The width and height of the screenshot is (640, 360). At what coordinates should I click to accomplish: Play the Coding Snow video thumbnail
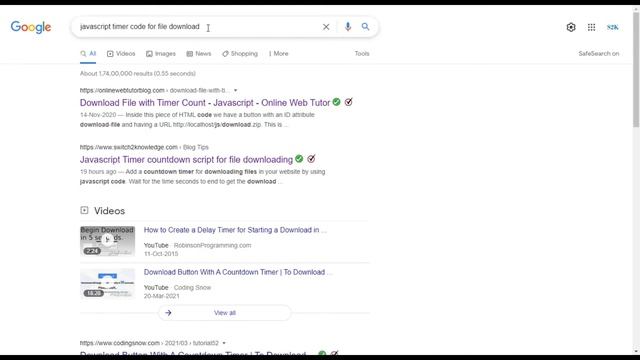pyautogui.click(x=107, y=283)
